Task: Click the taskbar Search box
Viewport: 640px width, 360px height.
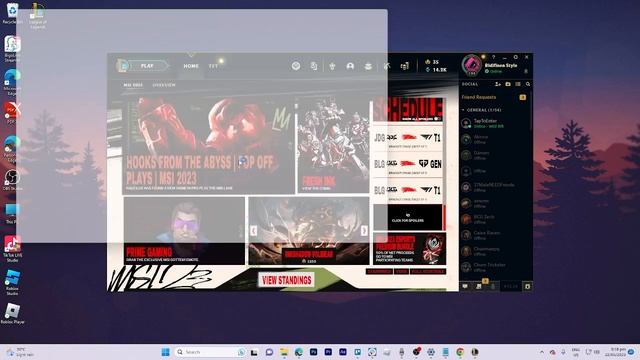Action: [x=210, y=352]
